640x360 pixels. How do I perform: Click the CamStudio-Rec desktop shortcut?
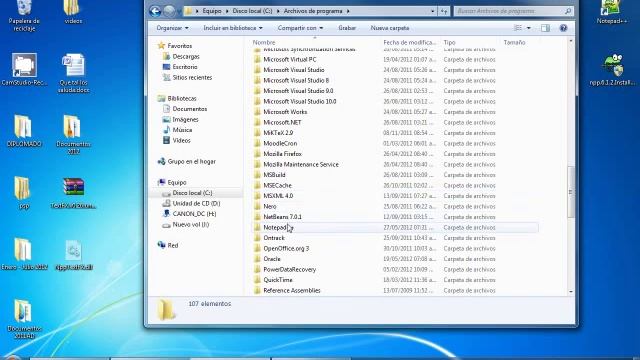click(x=24, y=69)
